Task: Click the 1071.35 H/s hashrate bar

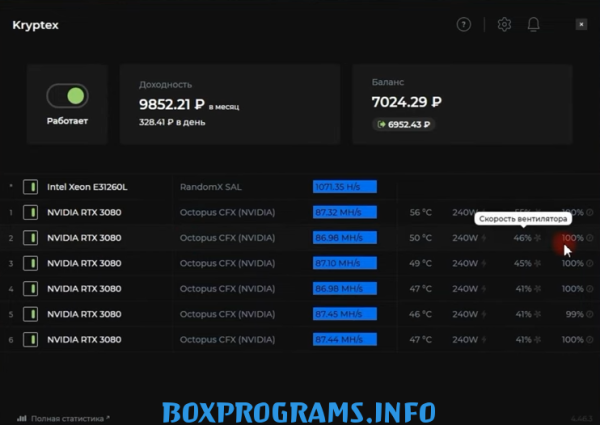Action: pos(345,187)
